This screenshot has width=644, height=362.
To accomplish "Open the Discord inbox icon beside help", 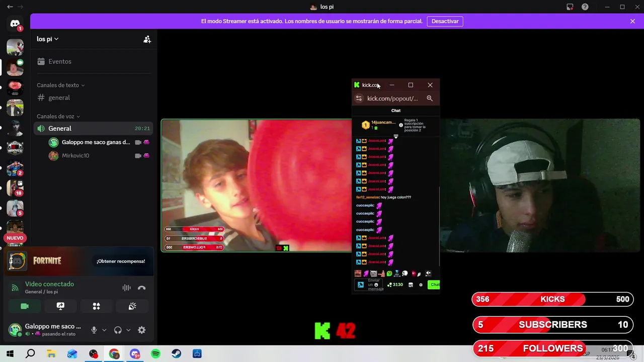I will click(570, 7).
